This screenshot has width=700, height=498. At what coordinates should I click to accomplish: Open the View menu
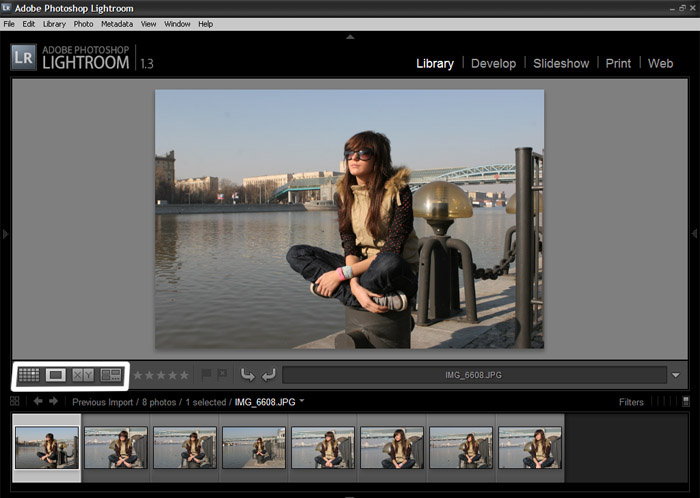[149, 24]
